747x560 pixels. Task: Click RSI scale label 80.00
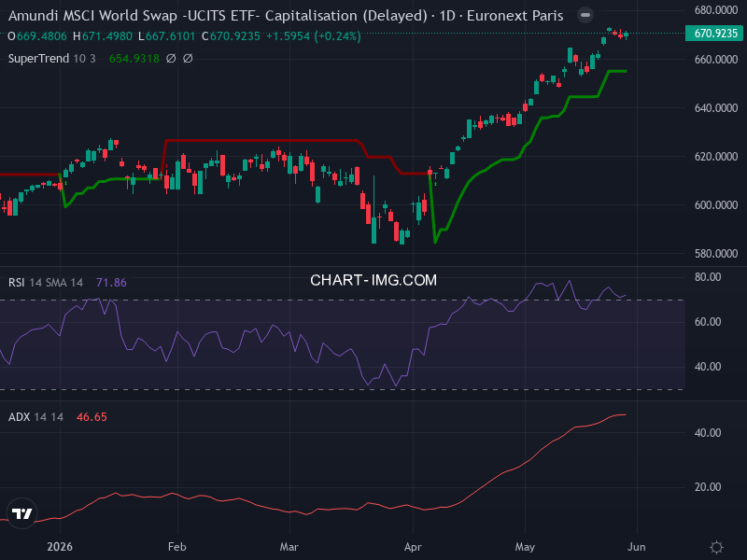pyautogui.click(x=708, y=277)
